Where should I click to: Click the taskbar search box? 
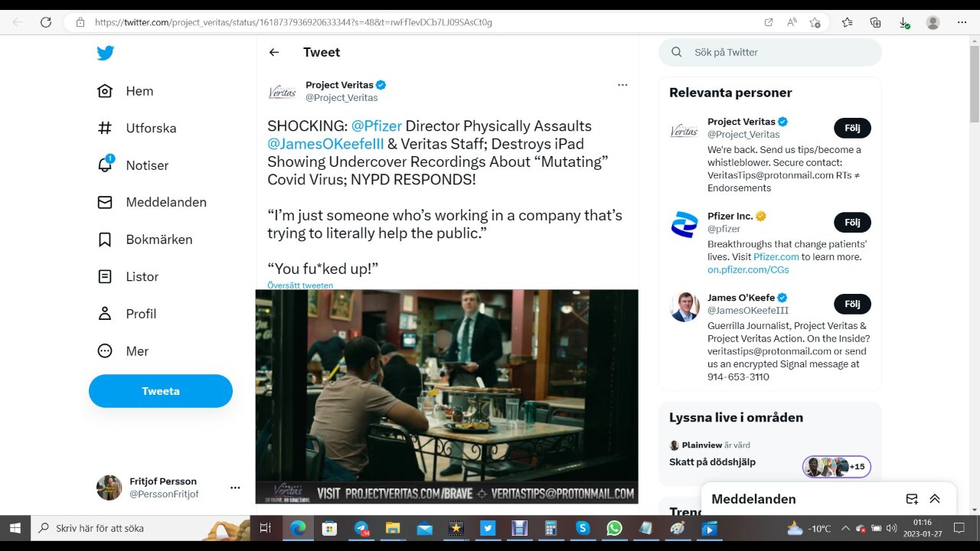point(141,528)
